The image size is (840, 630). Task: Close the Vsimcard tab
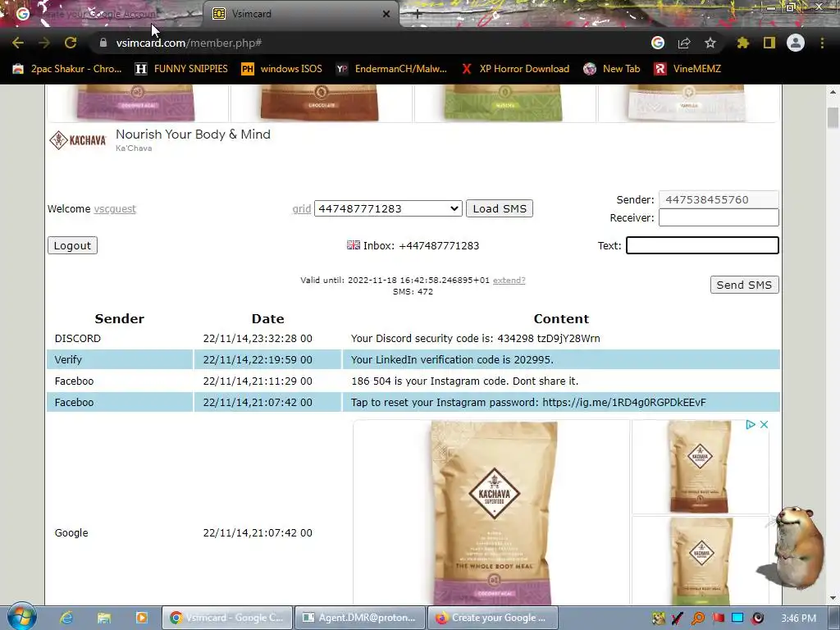[x=386, y=14]
